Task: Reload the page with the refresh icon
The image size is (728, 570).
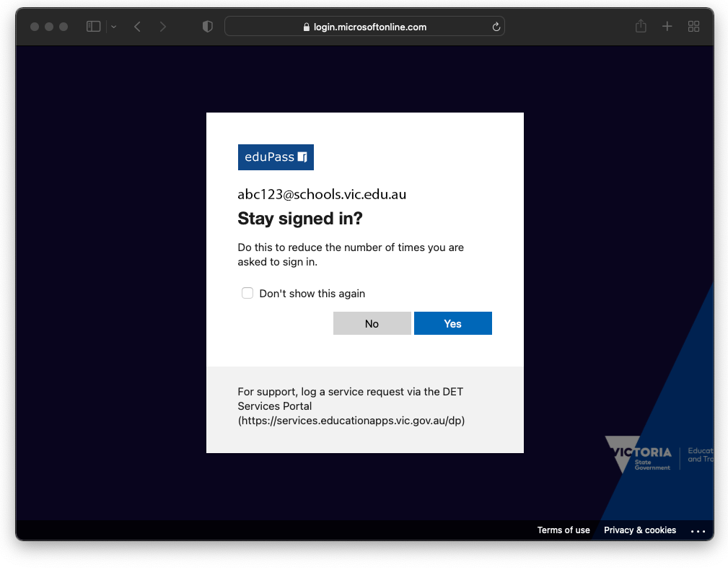Action: [496, 27]
